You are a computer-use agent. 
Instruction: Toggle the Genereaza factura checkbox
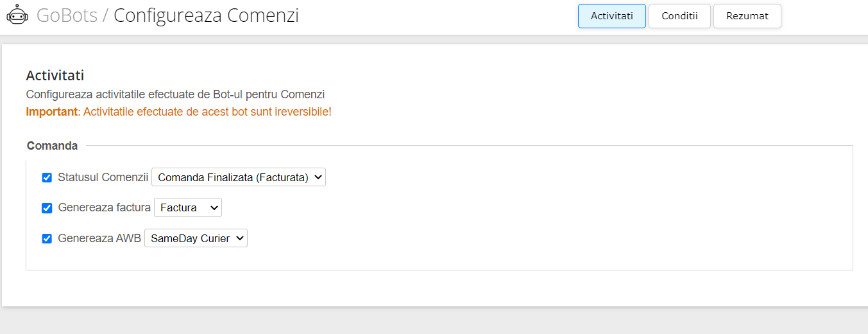pos(47,208)
